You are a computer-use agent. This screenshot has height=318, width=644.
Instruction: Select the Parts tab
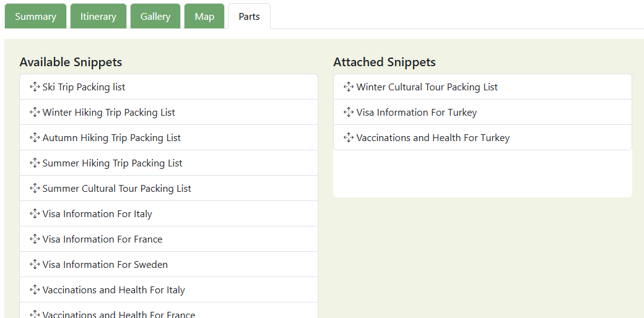tap(249, 17)
